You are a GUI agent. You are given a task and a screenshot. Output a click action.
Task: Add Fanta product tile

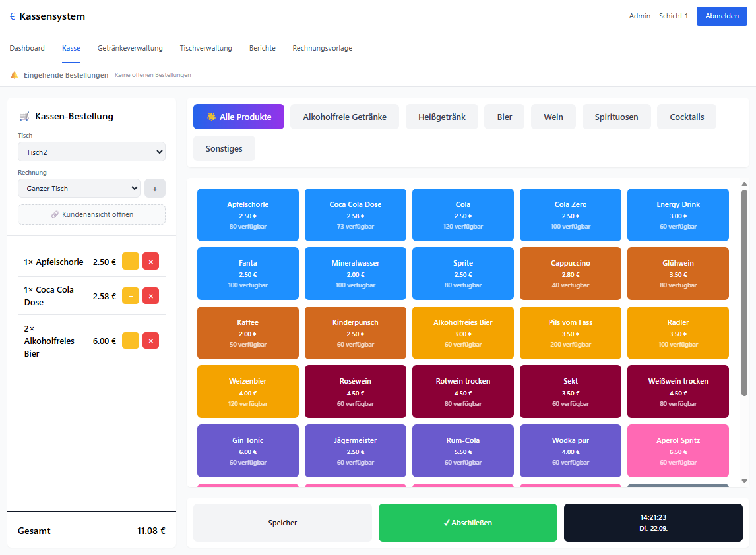click(x=248, y=274)
